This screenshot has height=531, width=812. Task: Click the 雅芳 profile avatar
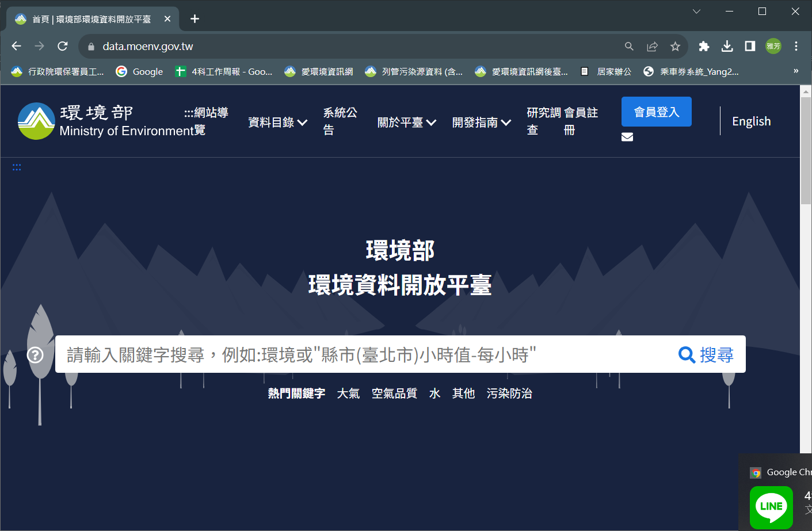pos(773,45)
